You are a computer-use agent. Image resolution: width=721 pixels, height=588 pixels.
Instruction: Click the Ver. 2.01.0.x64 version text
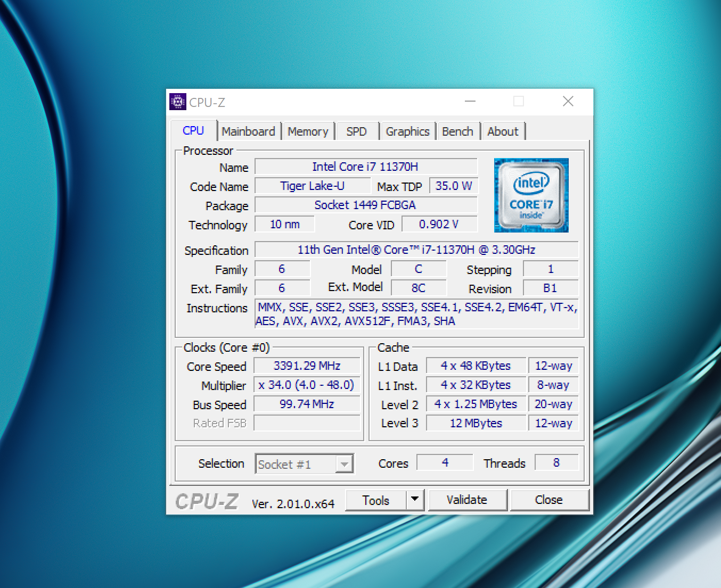[293, 504]
